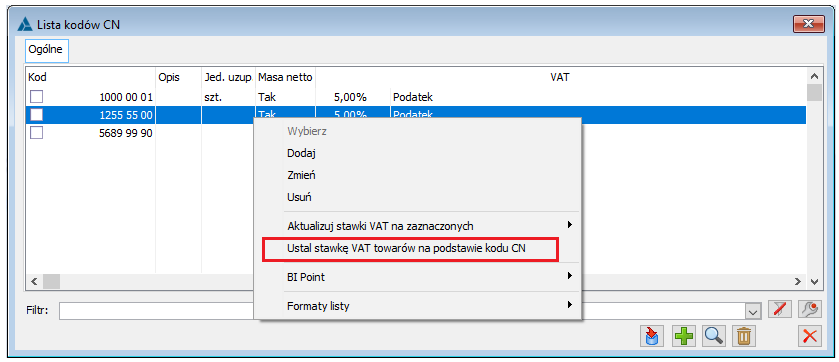Viewport: 839px width, 362px height.
Task: Check the box for code 5689 99 90
Action: [36, 133]
